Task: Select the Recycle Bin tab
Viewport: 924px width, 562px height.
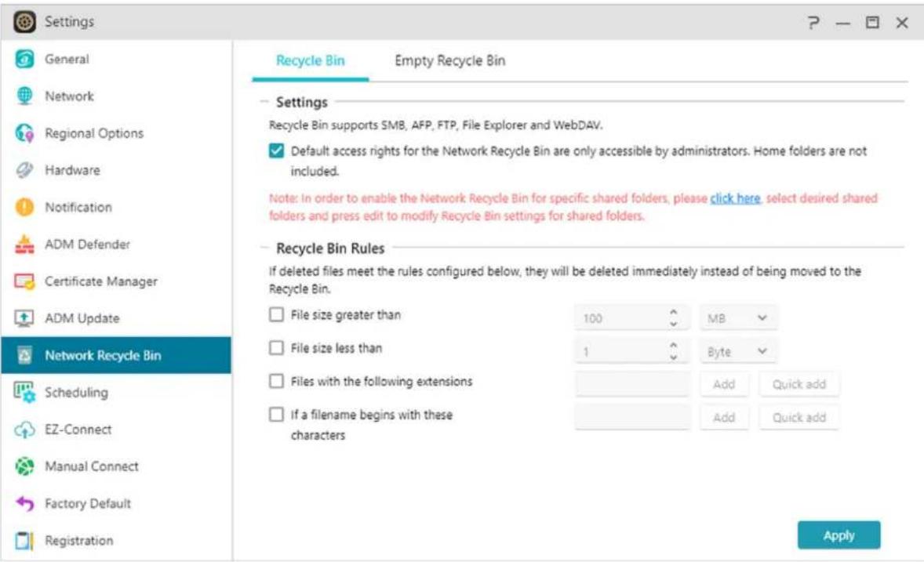Action: [x=310, y=61]
